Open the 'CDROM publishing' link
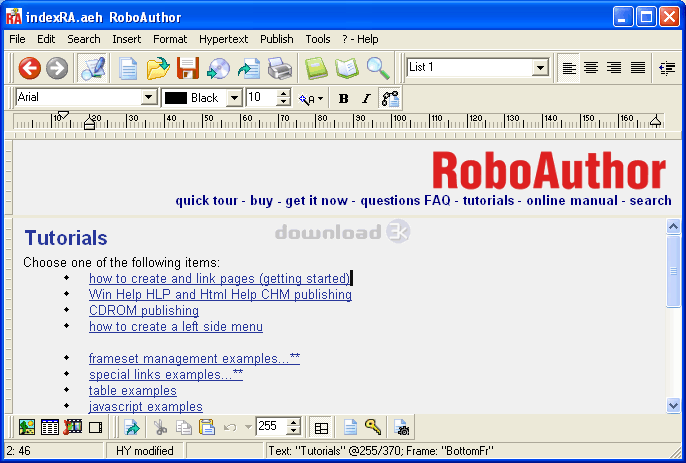The height and width of the screenshot is (463, 686). 144,311
